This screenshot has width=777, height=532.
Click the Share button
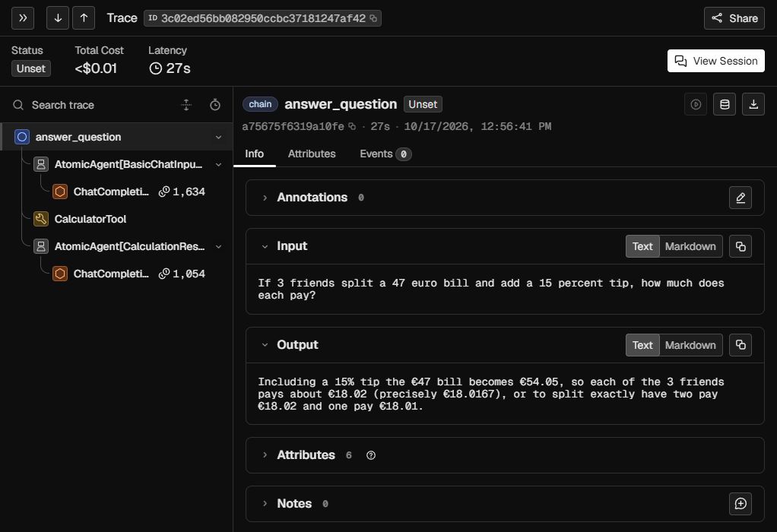point(734,18)
